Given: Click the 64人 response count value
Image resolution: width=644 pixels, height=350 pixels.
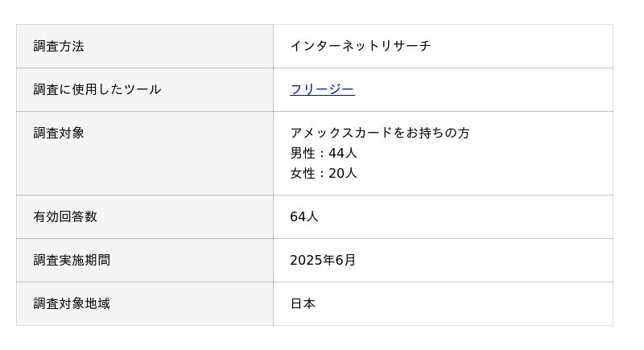Looking at the screenshot, I should coord(304,216).
